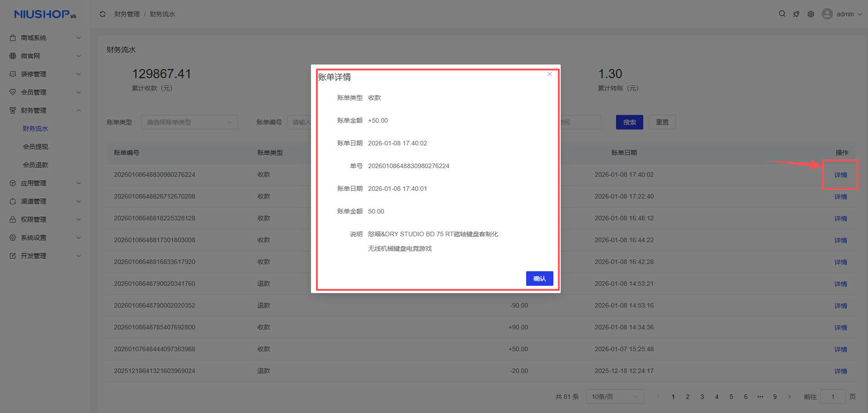
Task: Open the 会员退款 submenu item
Action: point(35,165)
